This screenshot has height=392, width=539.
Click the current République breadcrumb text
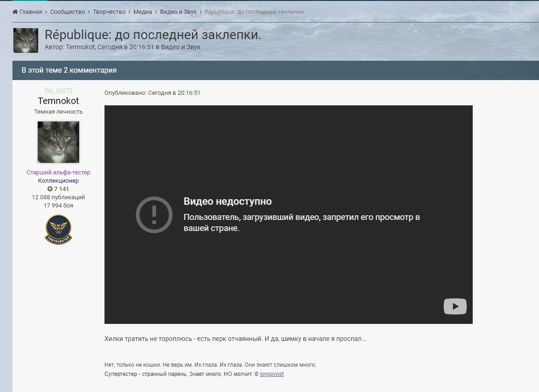coord(255,12)
